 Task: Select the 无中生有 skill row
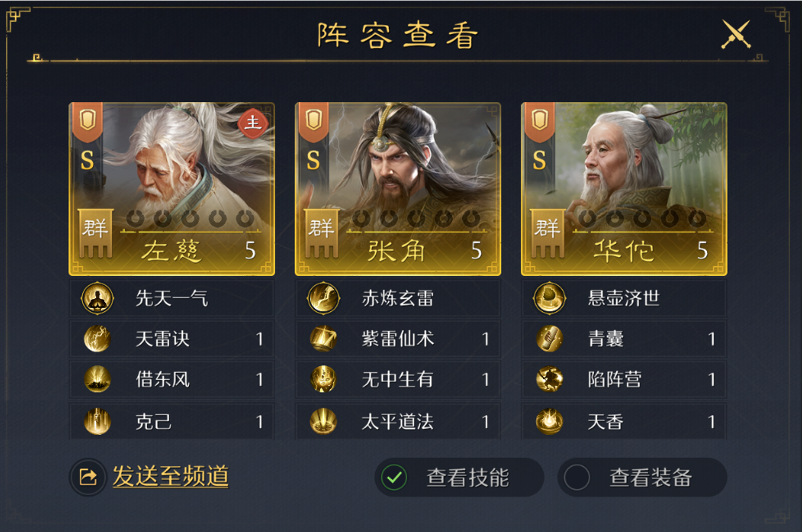point(397,379)
